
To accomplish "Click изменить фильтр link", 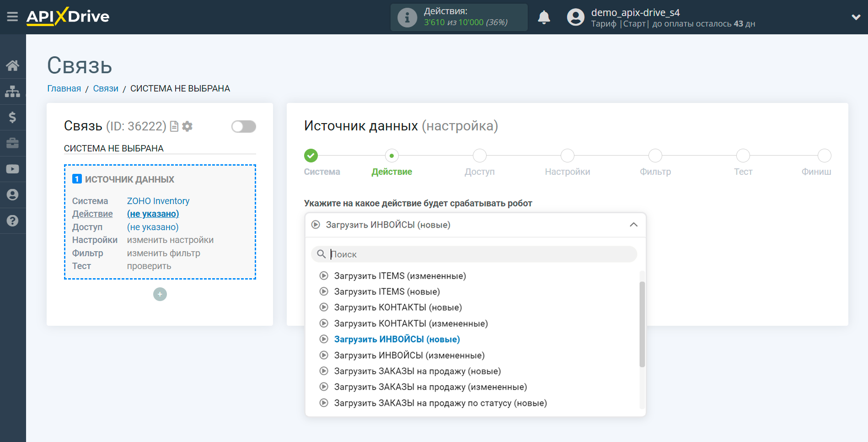I will tap(164, 253).
